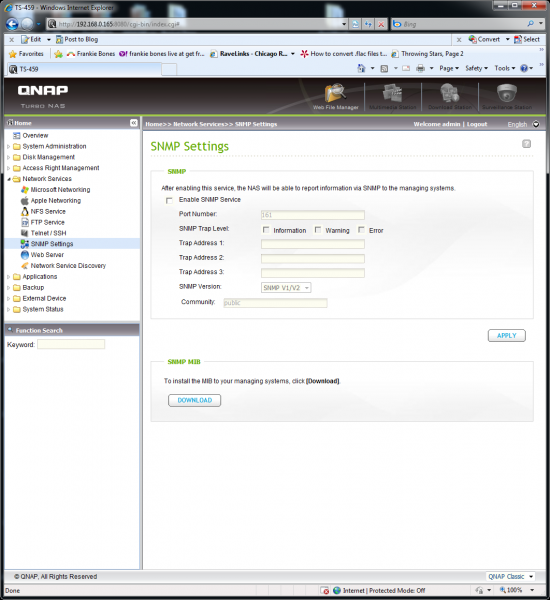The width and height of the screenshot is (550, 600).
Task: Click the DOWNLOAD MIB button
Action: click(x=194, y=400)
